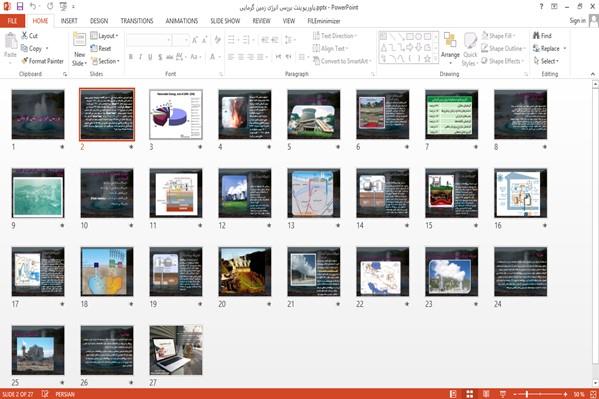Select slide 7 green table thumbnail

coord(452,115)
